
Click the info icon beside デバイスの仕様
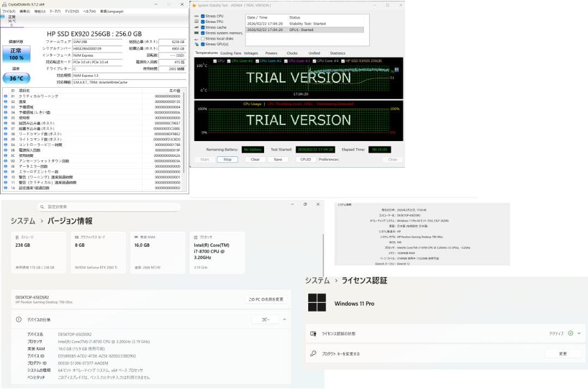pyautogui.click(x=19, y=320)
